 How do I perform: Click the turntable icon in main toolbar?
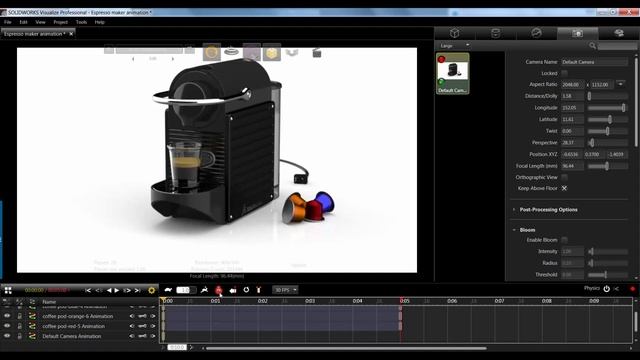click(231, 52)
